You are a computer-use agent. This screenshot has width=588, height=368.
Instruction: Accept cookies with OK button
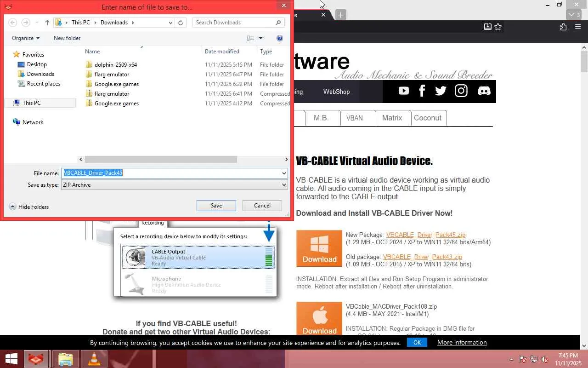[417, 342]
